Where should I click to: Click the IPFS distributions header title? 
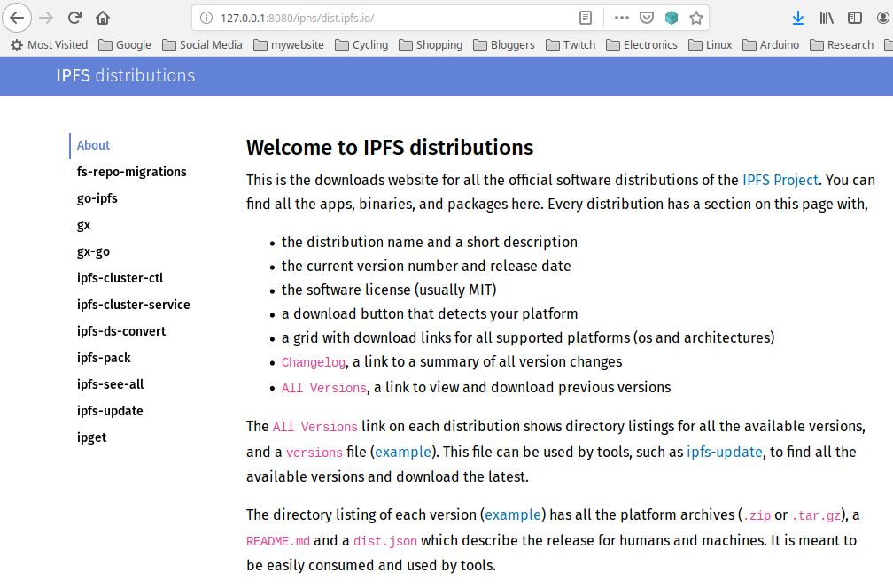click(x=125, y=75)
